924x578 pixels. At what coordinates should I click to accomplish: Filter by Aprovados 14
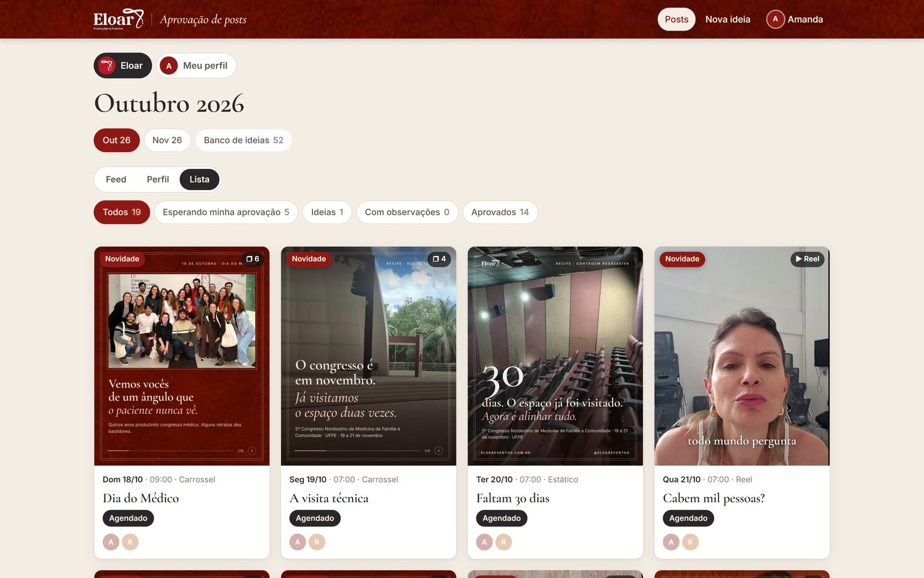500,212
